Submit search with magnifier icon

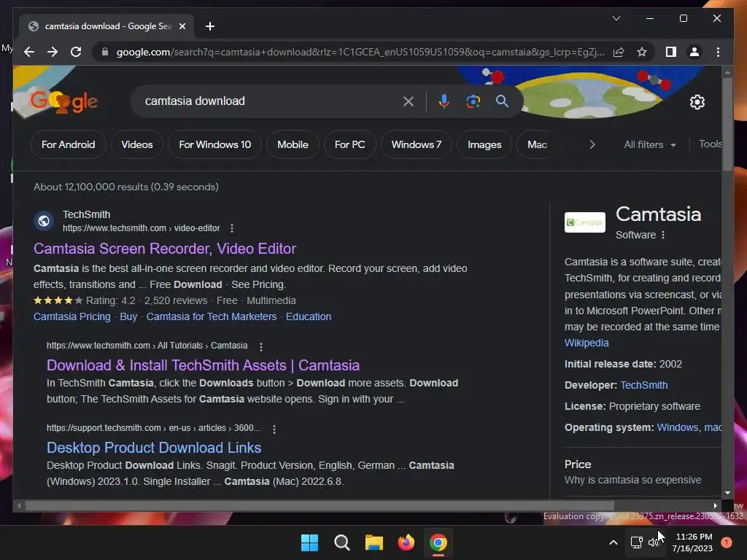(x=502, y=101)
